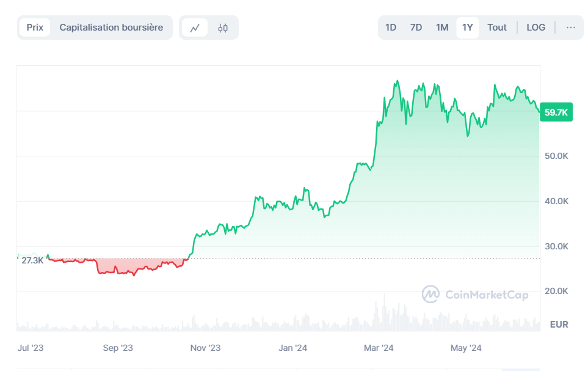Screen dimensions: 588x371
Task: Switch to Capitalisation boursière tab
Action: (x=111, y=28)
